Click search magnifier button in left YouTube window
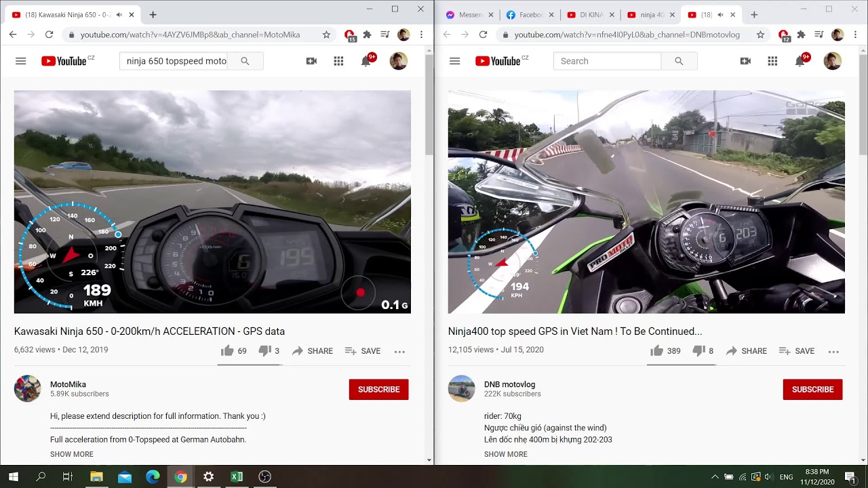The height and width of the screenshot is (488, 868). (x=245, y=61)
